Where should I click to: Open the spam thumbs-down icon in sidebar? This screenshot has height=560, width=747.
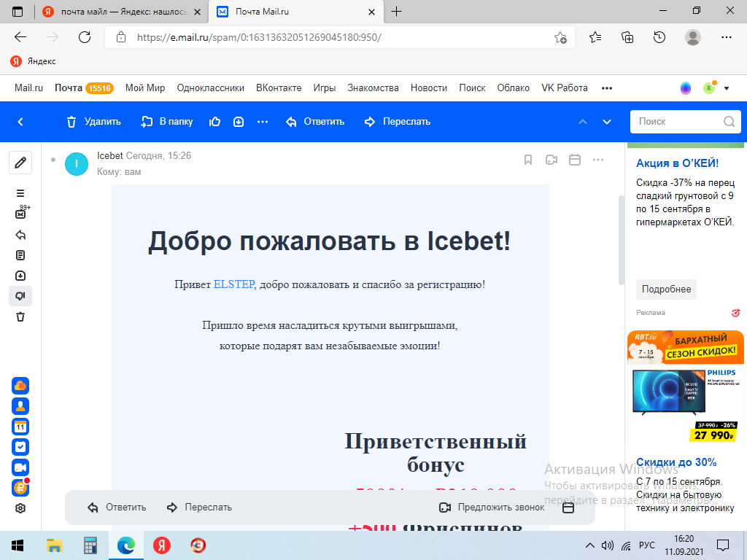tap(20, 295)
